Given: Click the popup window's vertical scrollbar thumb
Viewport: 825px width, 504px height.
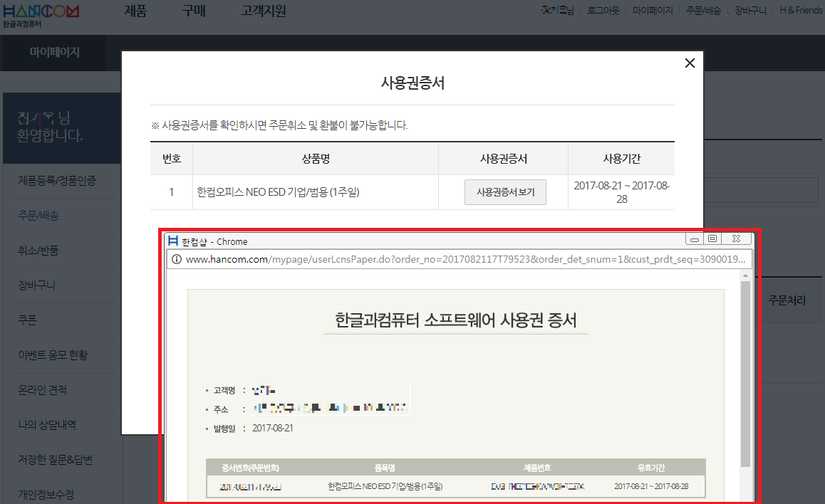Looking at the screenshot, I should point(745,374).
